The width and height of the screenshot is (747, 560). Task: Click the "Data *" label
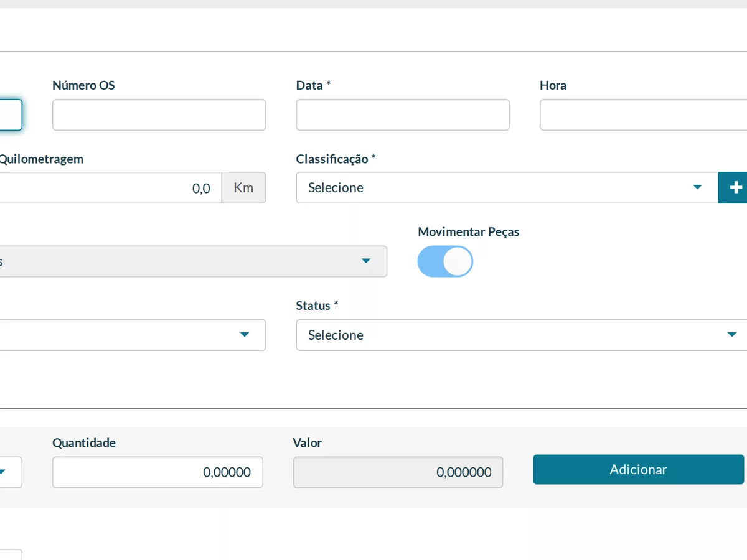tap(313, 85)
